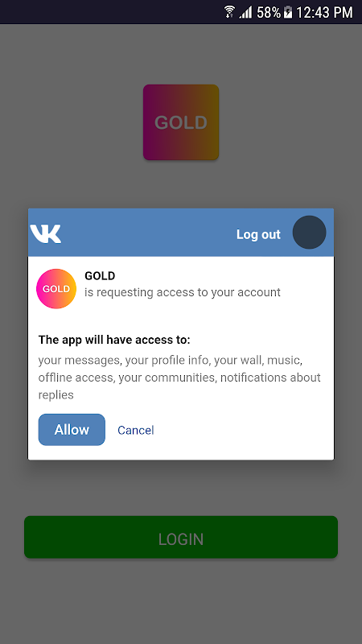Screen dimensions: 362x644
Task: Tap the word 'replies' in permissions
Action: (x=56, y=395)
